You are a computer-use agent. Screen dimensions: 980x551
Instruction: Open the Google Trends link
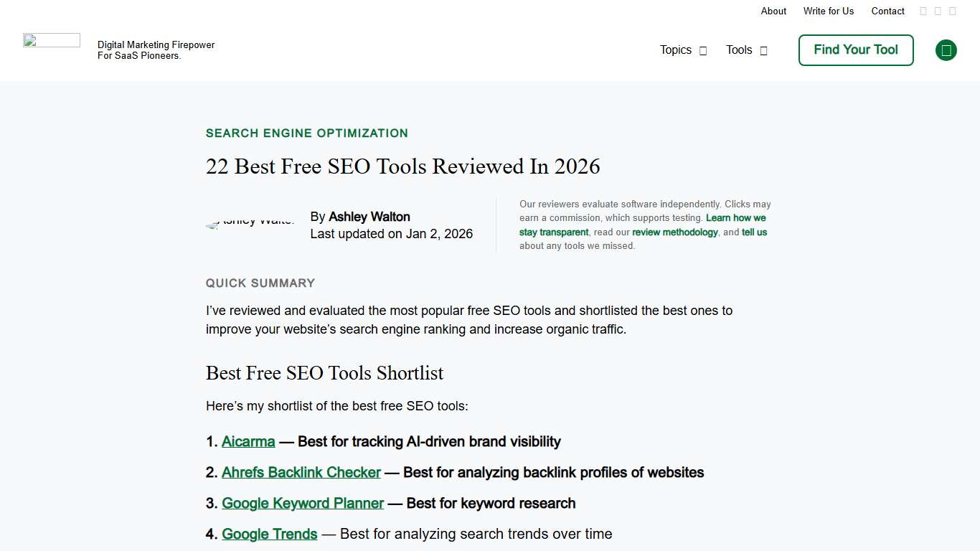(x=270, y=534)
